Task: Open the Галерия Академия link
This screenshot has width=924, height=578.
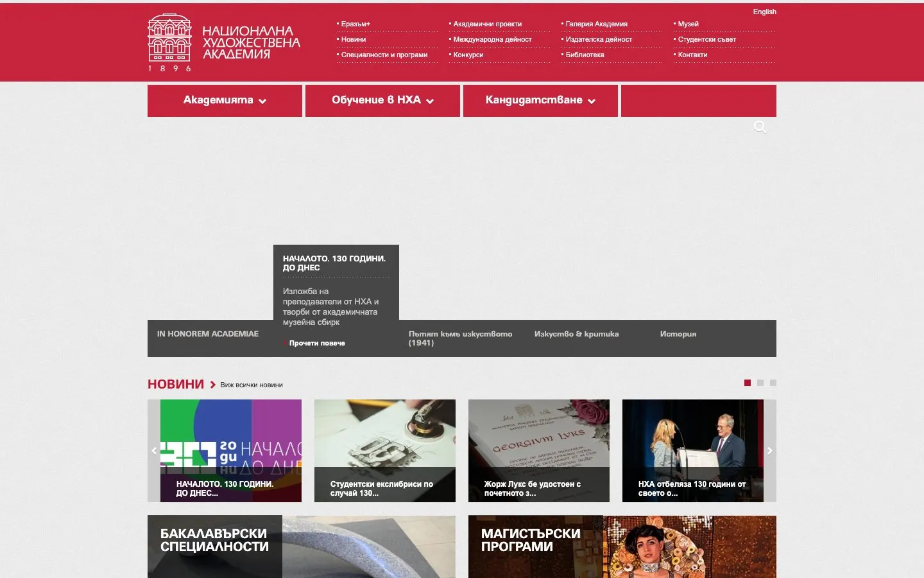Action: coord(597,24)
